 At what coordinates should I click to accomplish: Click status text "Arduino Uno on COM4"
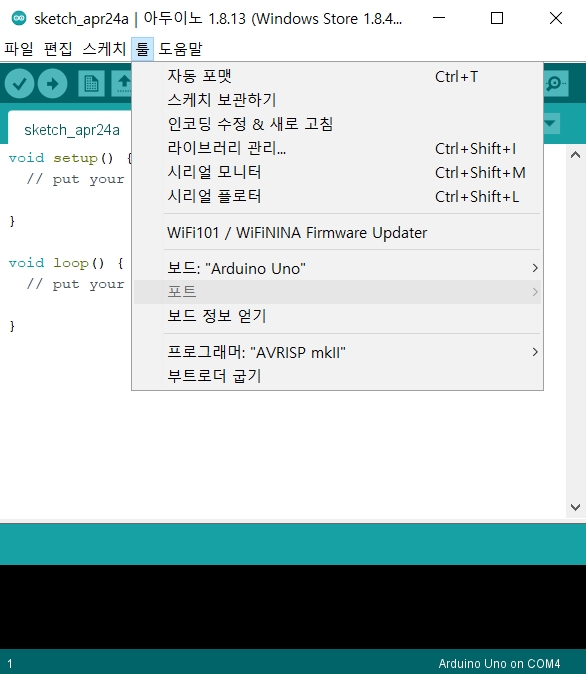coord(499,663)
